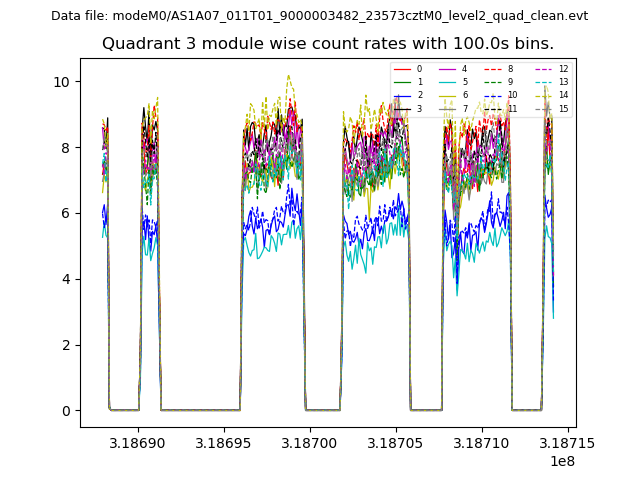Viewport: 640px width, 480px height.
Task: Click the dashed blue legend line for module 10
Action: (x=494, y=95)
